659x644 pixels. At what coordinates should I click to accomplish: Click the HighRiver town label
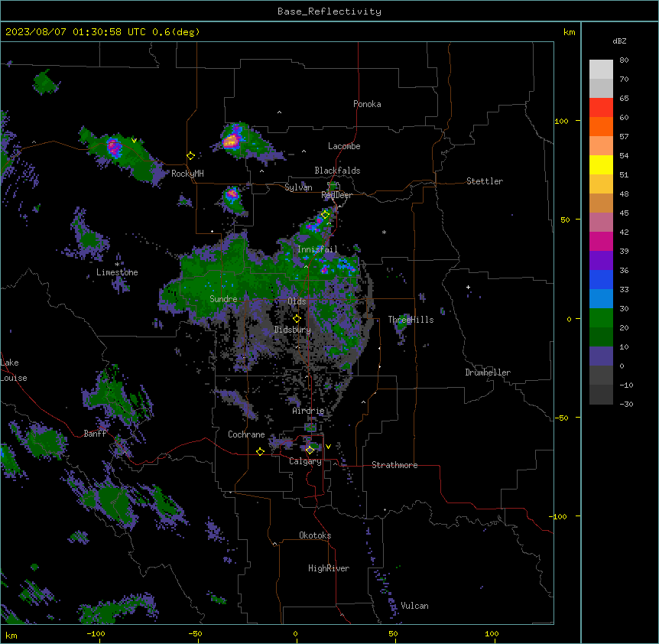click(x=329, y=568)
